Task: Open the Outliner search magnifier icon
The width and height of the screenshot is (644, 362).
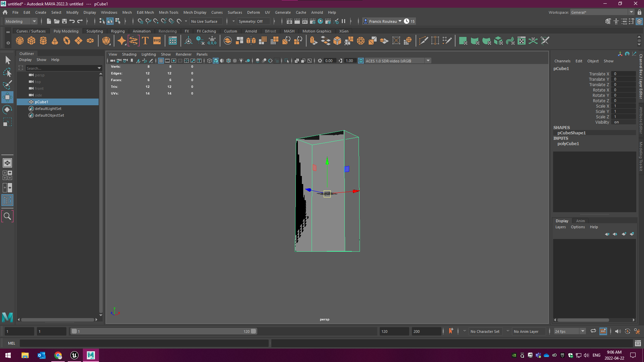Action: tap(7, 217)
